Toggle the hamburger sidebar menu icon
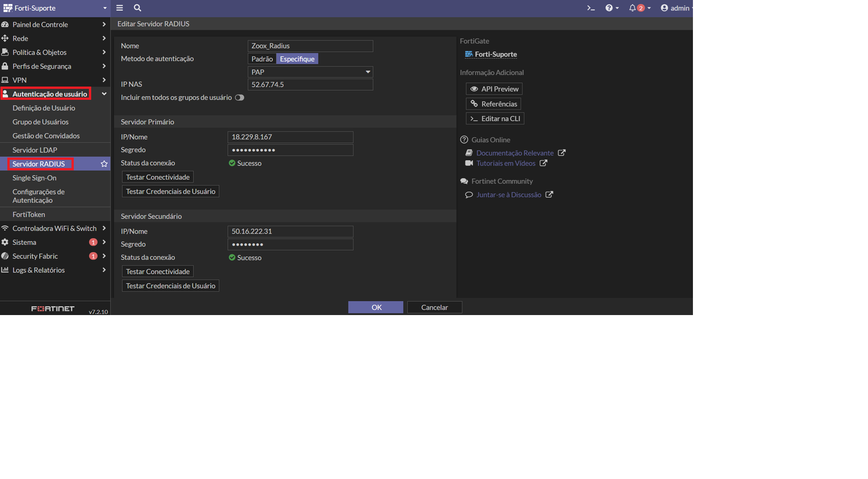Image resolution: width=868 pixels, height=479 pixels. [120, 8]
